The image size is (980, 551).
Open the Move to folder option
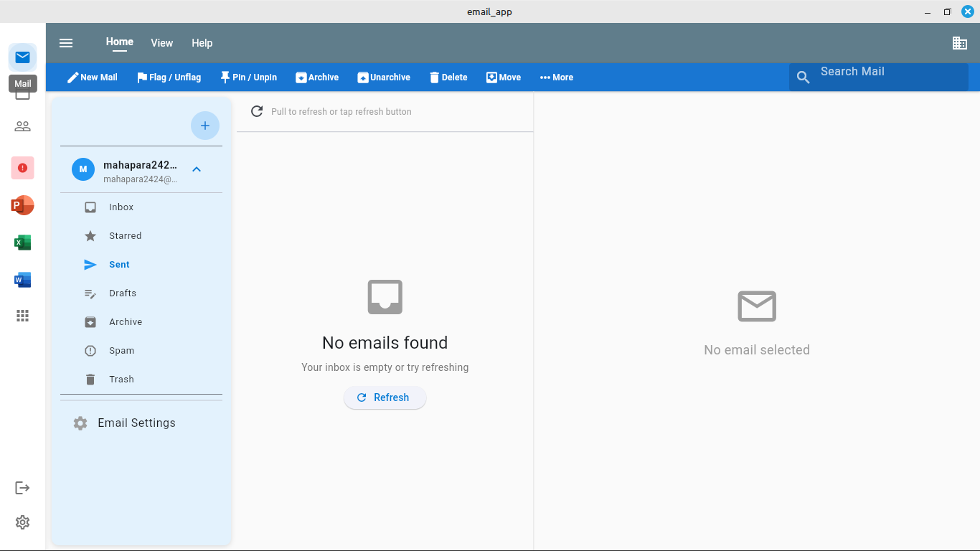(504, 77)
